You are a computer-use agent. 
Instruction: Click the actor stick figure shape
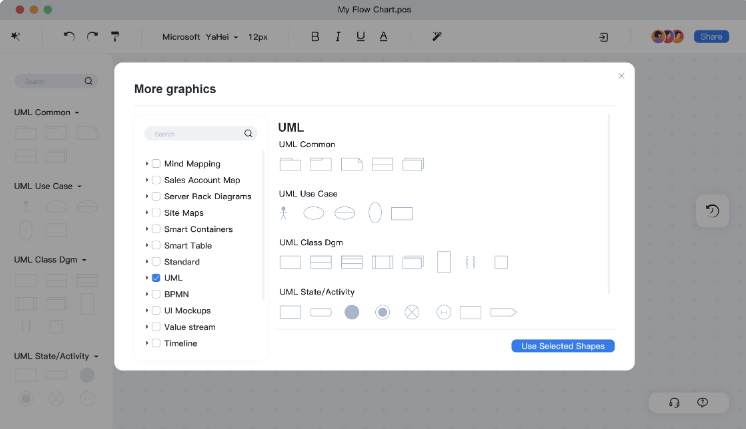click(x=283, y=213)
